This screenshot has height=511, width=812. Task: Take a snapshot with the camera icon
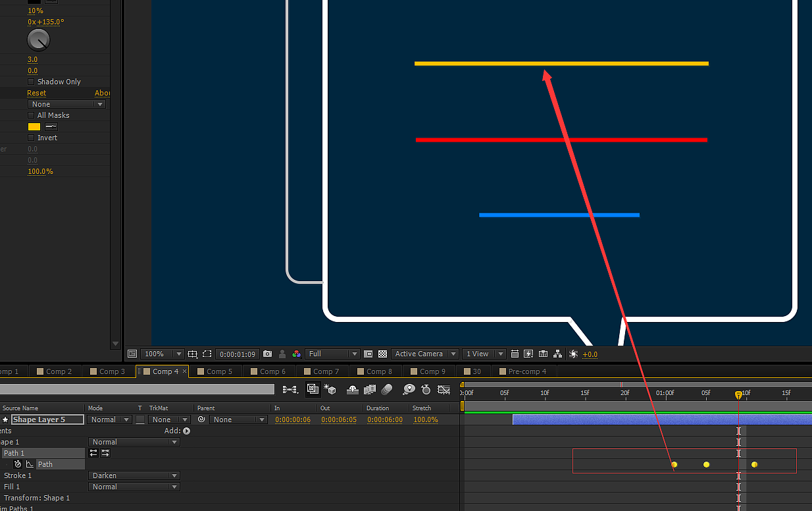click(267, 354)
